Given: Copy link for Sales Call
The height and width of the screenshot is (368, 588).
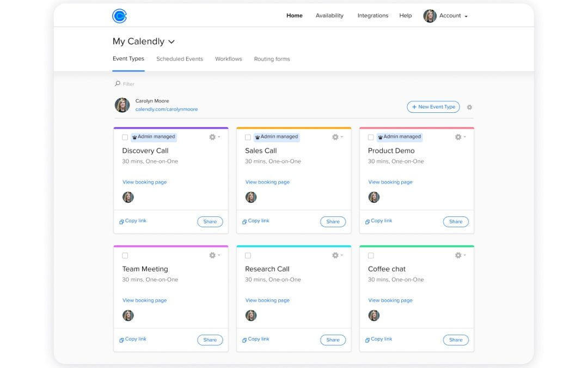Looking at the screenshot, I should click(x=256, y=221).
